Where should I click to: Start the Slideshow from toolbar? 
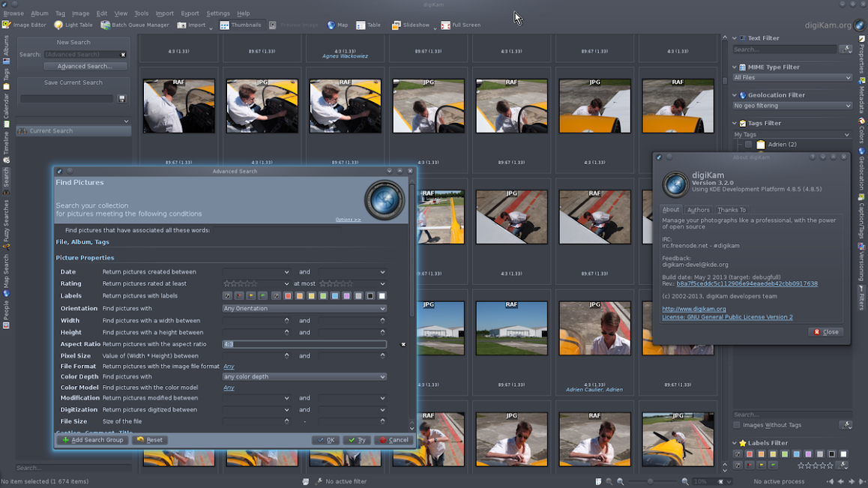pyautogui.click(x=411, y=25)
